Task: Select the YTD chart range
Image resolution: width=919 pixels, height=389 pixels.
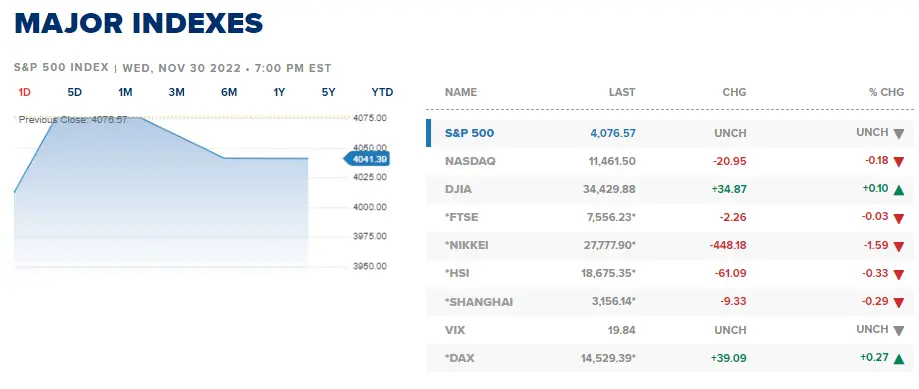Action: pos(382,92)
